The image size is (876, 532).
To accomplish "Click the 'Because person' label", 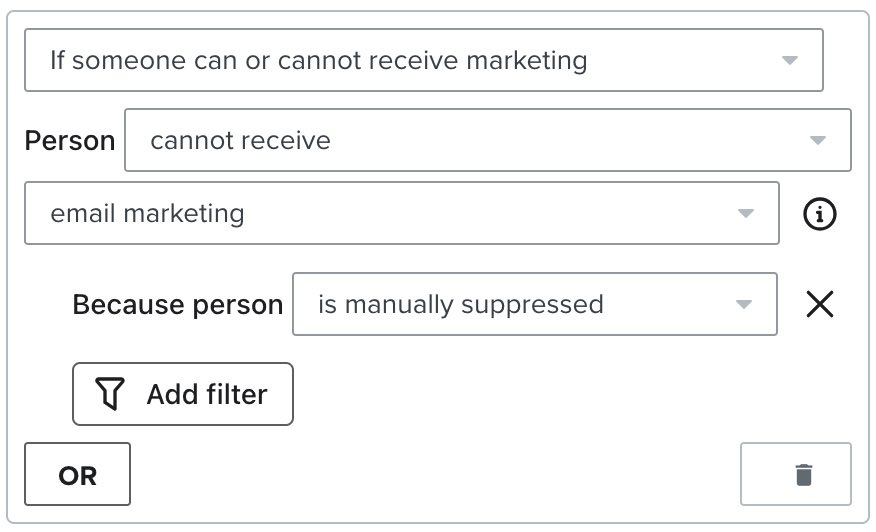I will (x=178, y=305).
